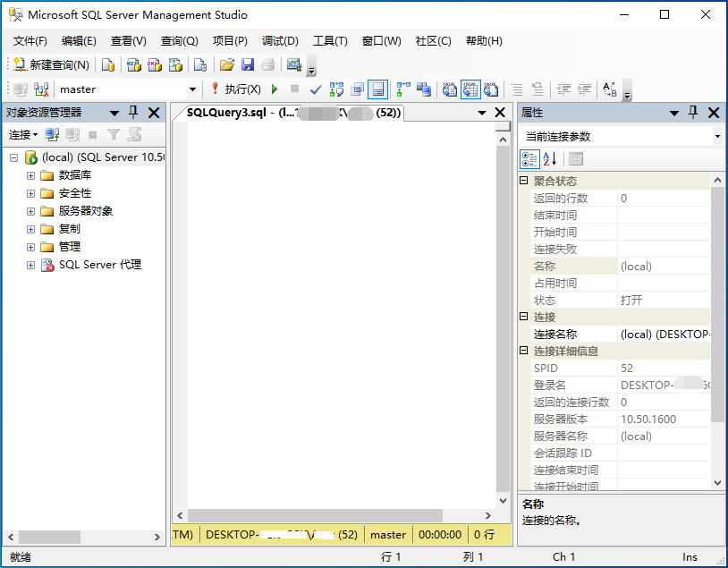This screenshot has height=568, width=728.
Task: Click Connect Object Explorer icon
Action: pyautogui.click(x=52, y=135)
